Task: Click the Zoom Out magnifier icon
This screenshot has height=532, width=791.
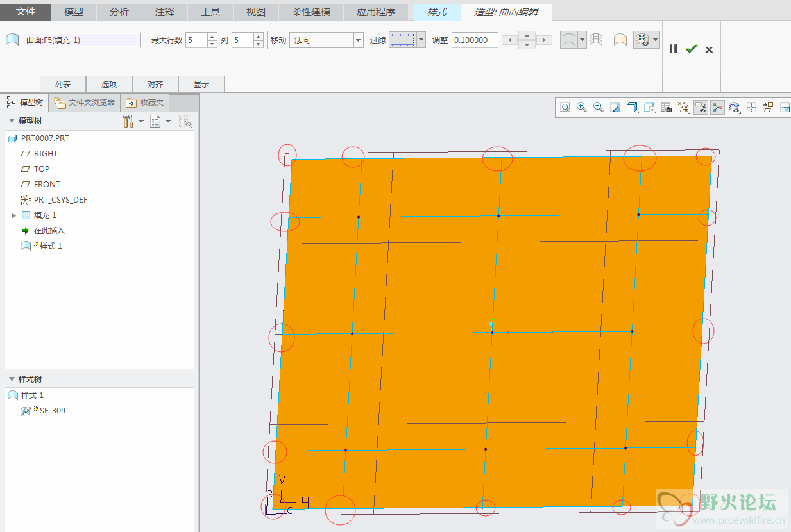Action: [x=599, y=108]
